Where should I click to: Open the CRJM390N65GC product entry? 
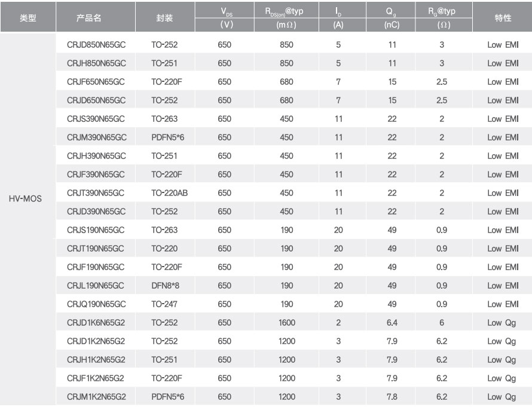click(x=97, y=137)
